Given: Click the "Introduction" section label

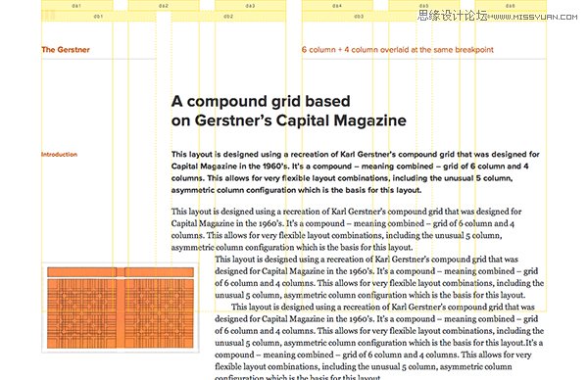Looking at the screenshot, I should (59, 154).
